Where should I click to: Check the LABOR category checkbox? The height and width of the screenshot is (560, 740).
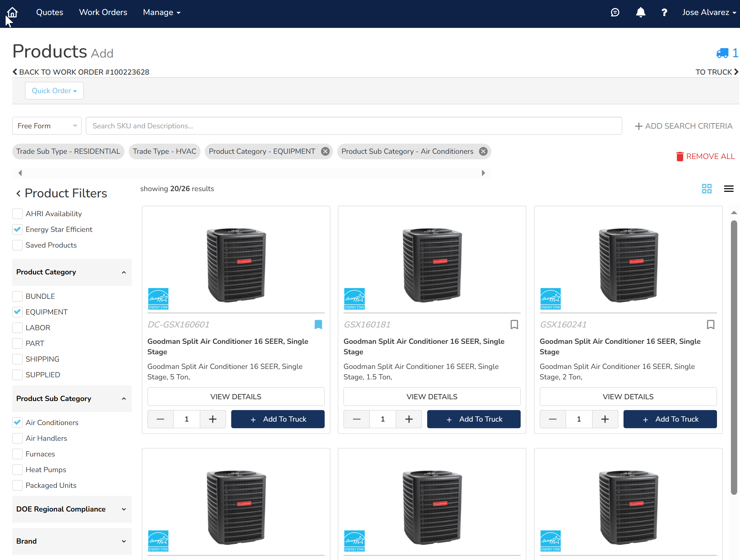click(x=17, y=328)
